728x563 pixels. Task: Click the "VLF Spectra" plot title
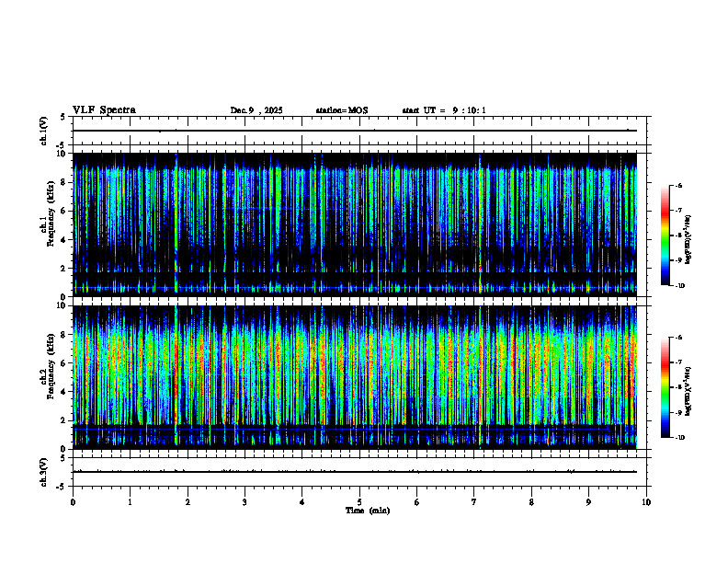tap(104, 110)
